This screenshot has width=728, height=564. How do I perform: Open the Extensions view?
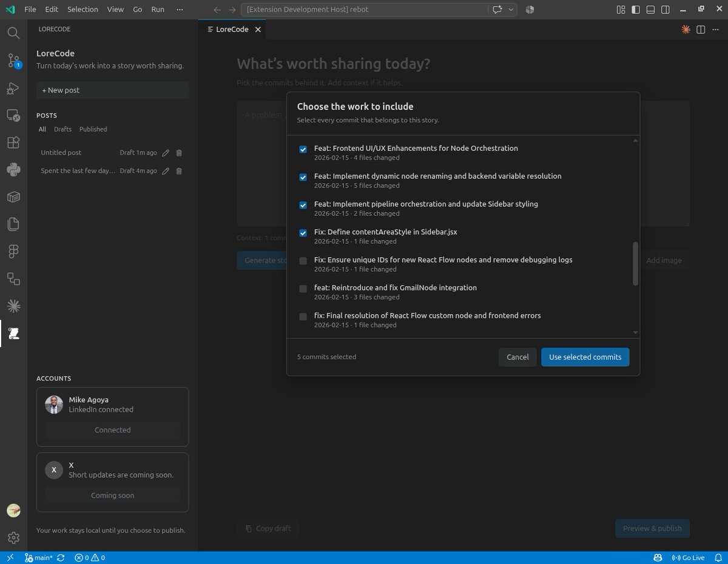click(13, 143)
